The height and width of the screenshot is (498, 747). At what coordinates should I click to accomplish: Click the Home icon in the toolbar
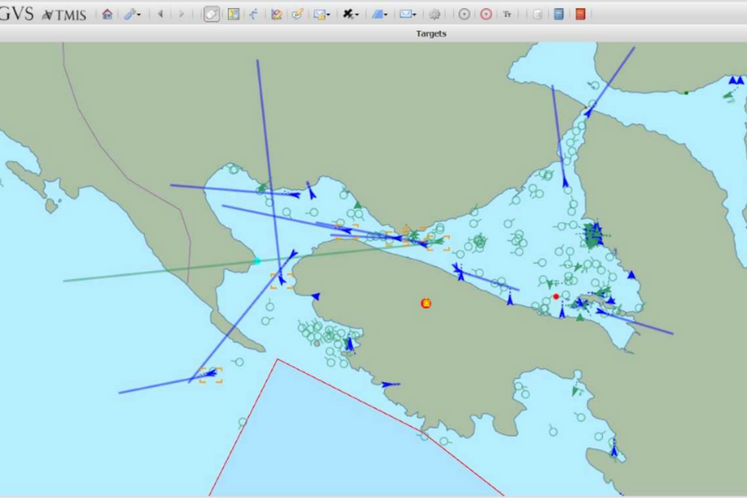(107, 14)
